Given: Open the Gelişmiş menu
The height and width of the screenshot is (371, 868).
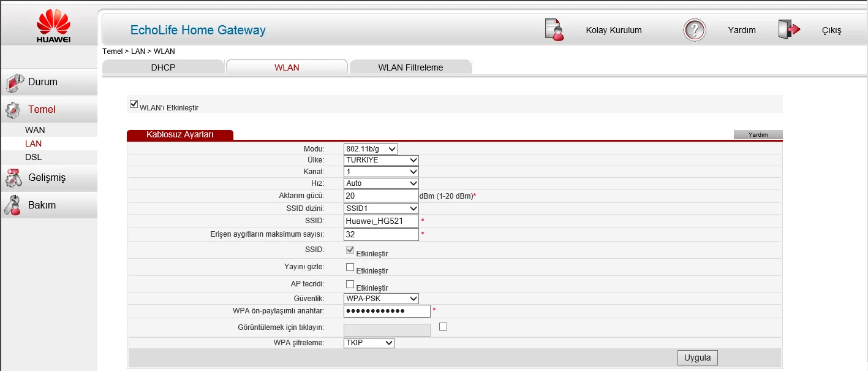Looking at the screenshot, I should click(48, 178).
